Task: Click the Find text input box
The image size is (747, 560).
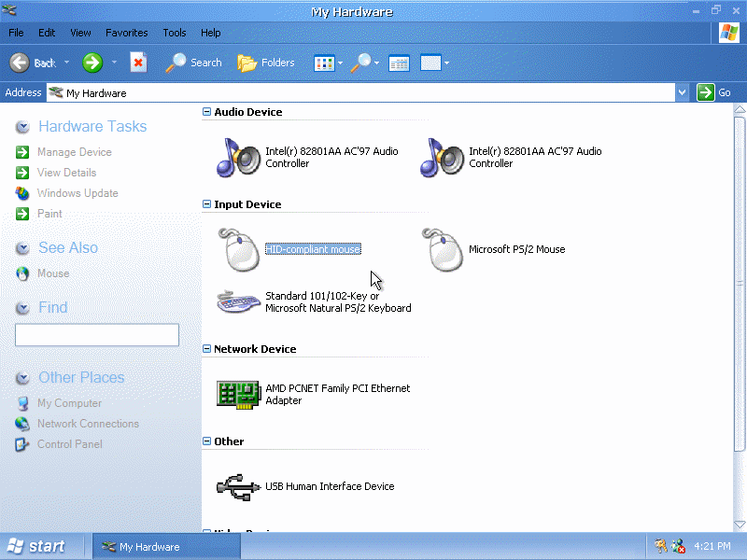Action: click(x=97, y=335)
